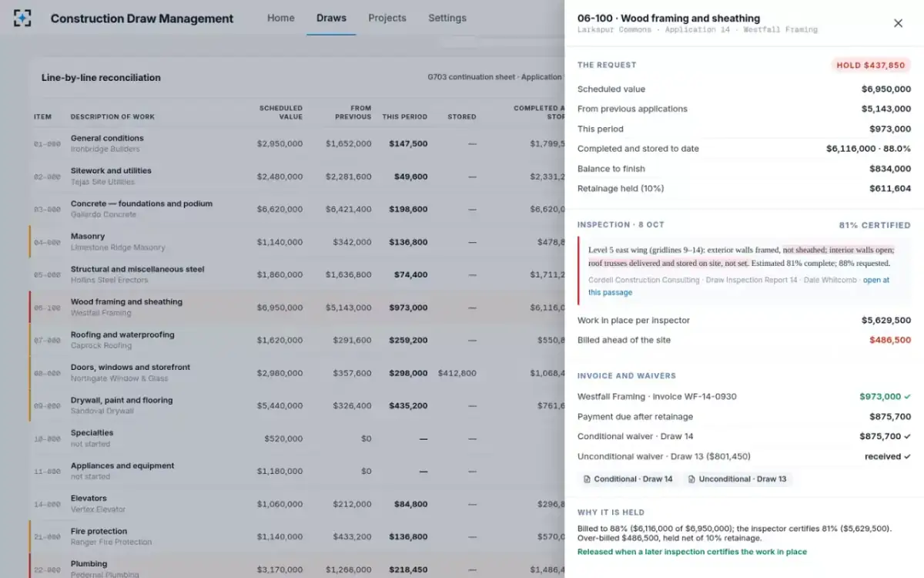Select Wood framing and sheathing table row
924x578 pixels.
pyautogui.click(x=297, y=307)
